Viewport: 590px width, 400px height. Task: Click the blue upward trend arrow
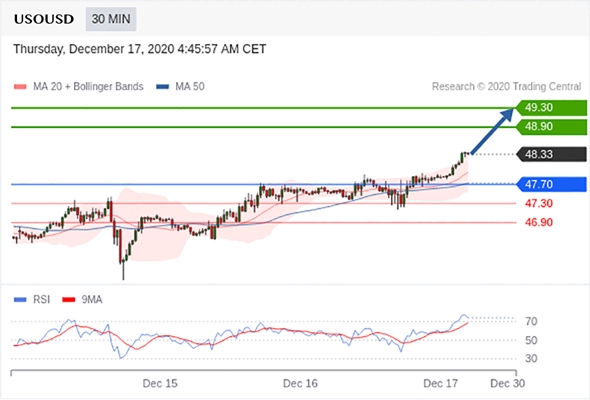pyautogui.click(x=492, y=131)
